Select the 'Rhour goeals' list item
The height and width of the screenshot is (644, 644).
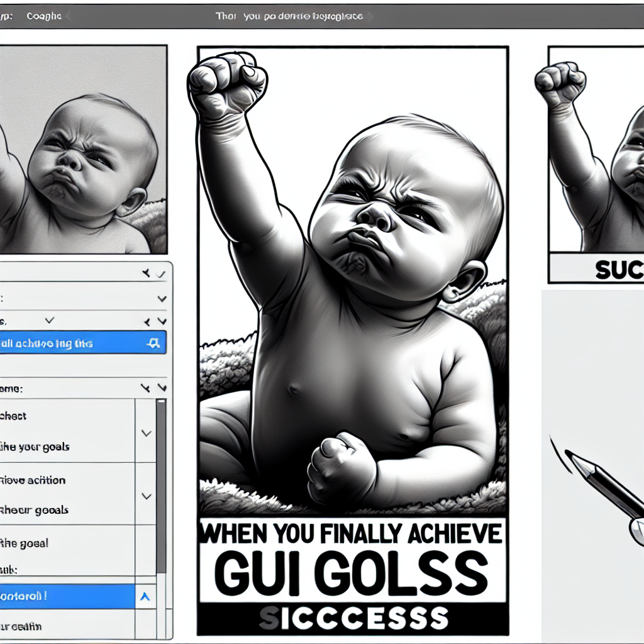pyautogui.click(x=67, y=509)
